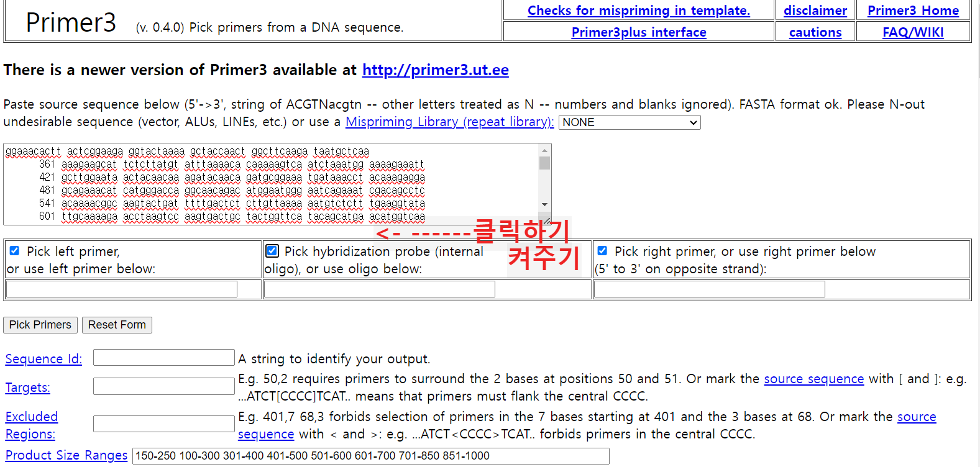Click sequence text 'aaagaagcat' on line 361
Viewport: 980px width, 467px height.
click(x=89, y=165)
